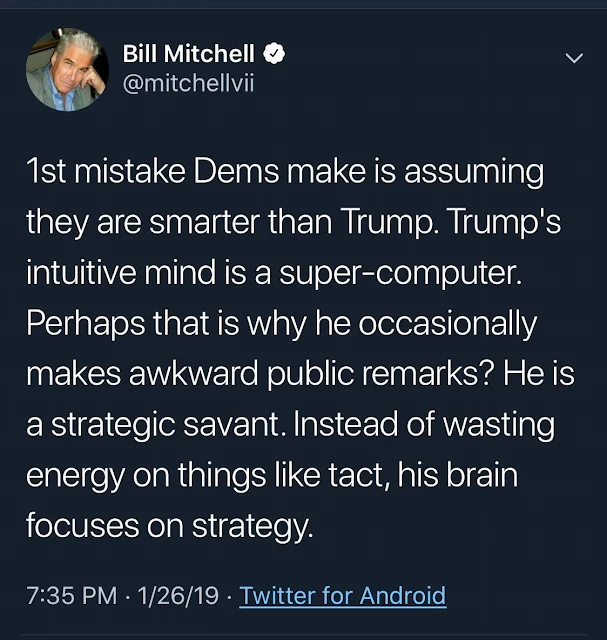Open the Bill Mitchell display name
The width and height of the screenshot is (607, 640).
tap(187, 56)
